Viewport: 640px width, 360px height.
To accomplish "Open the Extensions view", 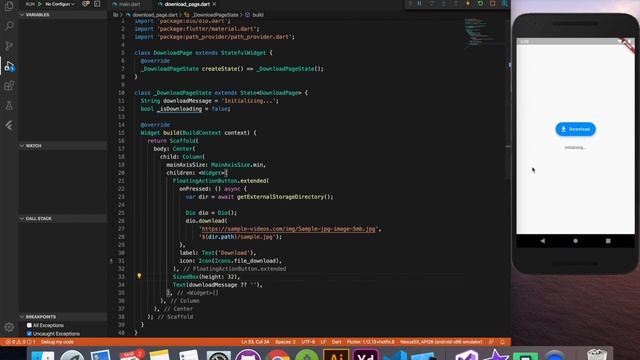I will (x=9, y=85).
